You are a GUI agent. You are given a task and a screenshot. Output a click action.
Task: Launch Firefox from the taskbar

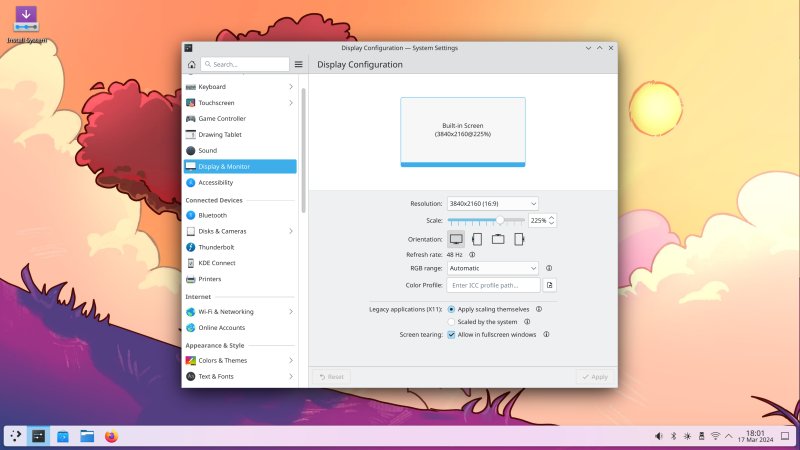click(111, 436)
